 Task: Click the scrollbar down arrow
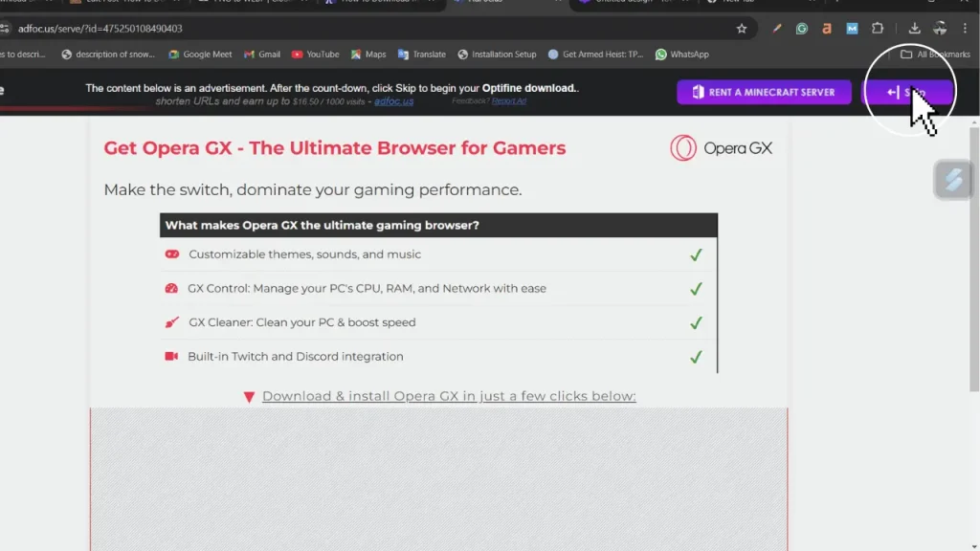click(974, 546)
